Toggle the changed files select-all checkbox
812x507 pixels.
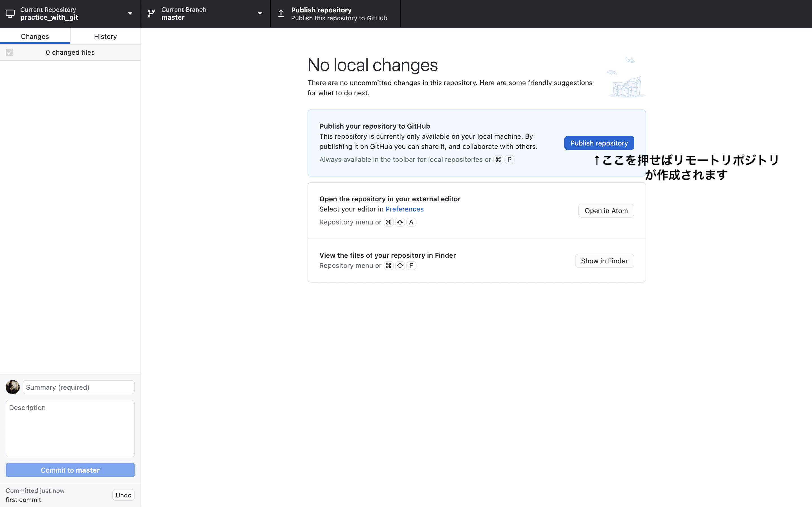click(9, 53)
